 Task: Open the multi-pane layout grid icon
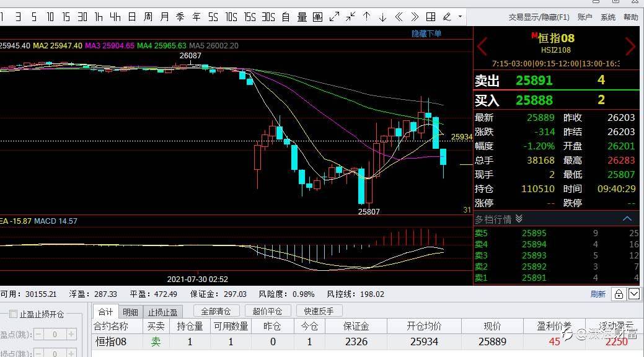tap(431, 17)
